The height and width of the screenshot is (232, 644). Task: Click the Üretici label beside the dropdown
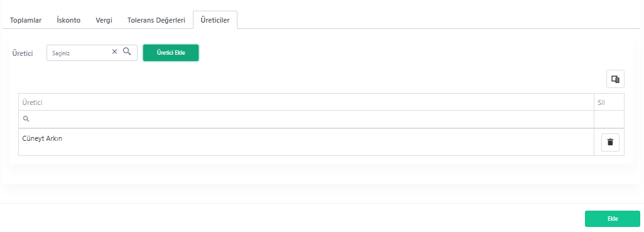coord(23,53)
